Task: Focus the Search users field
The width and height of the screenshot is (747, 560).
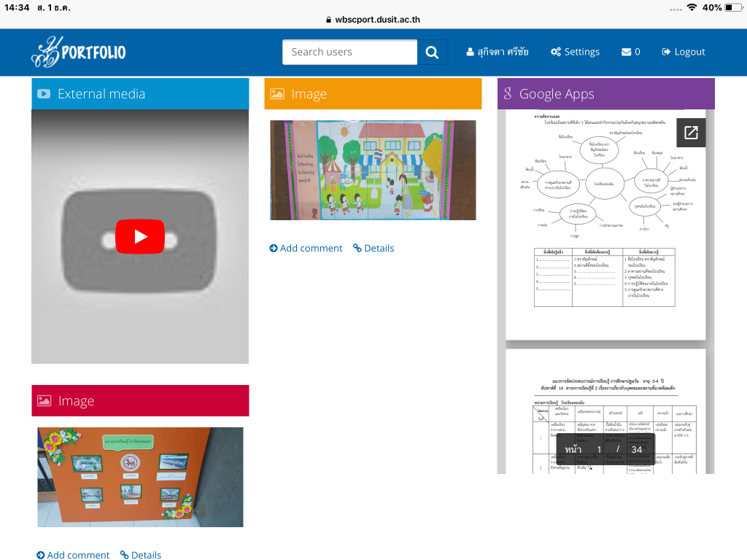Action: (350, 52)
